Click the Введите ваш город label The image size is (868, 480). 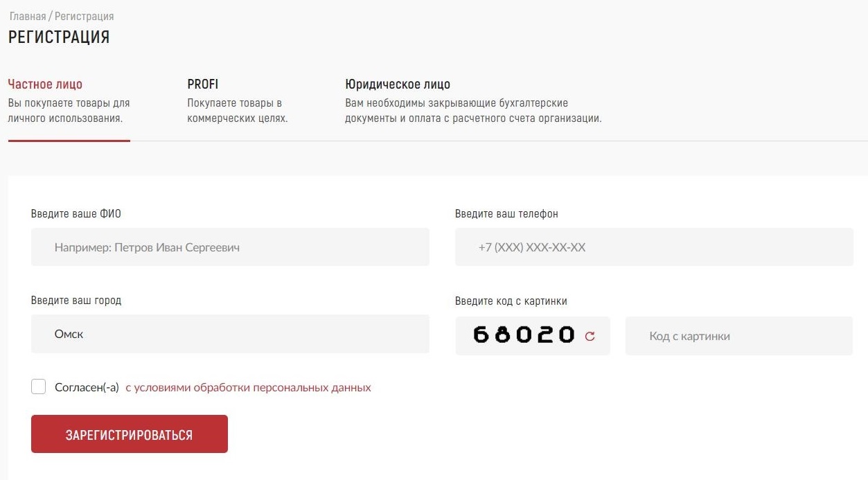click(76, 301)
